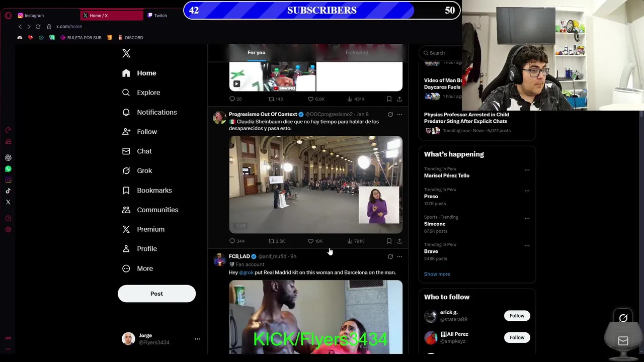
Task: Open Chat in X navigation
Action: pyautogui.click(x=137, y=151)
